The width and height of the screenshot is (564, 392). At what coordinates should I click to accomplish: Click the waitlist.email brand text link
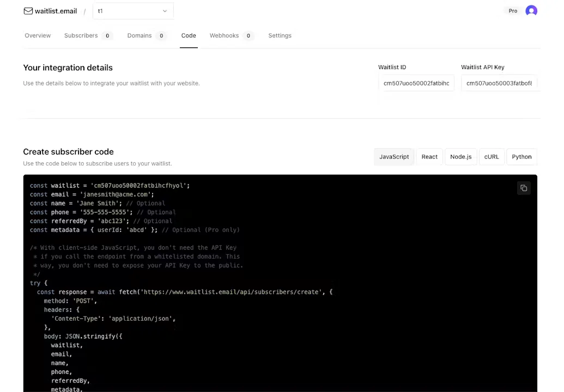[56, 11]
